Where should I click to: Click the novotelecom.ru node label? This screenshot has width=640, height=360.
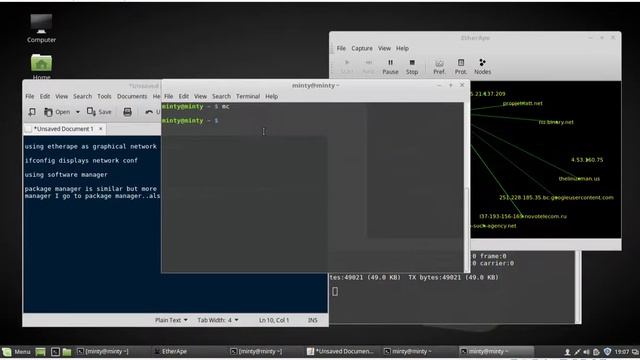point(523,216)
